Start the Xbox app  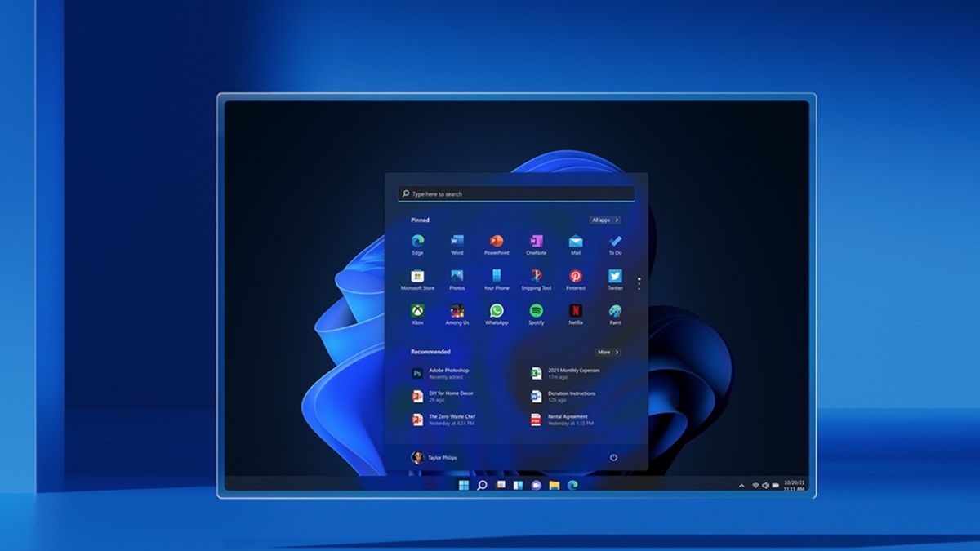click(417, 311)
